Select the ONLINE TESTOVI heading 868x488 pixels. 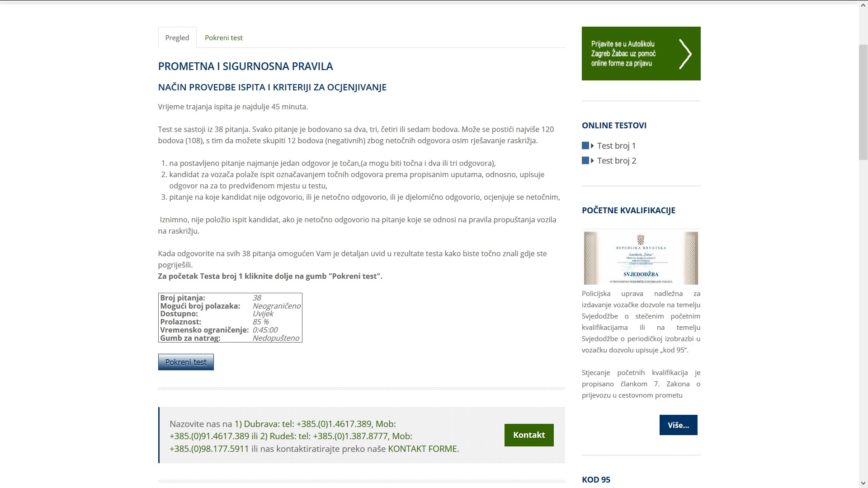[614, 125]
